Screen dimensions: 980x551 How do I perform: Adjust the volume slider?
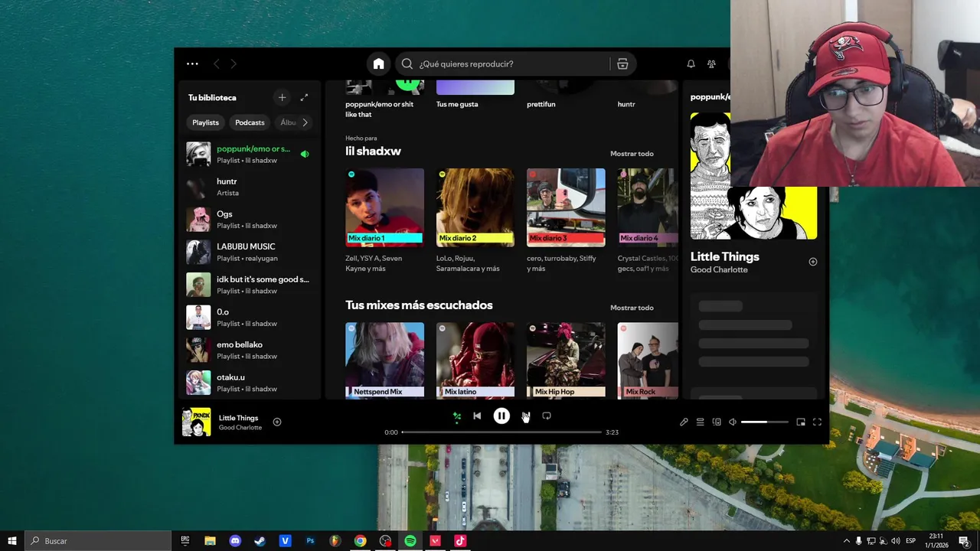pyautogui.click(x=765, y=422)
